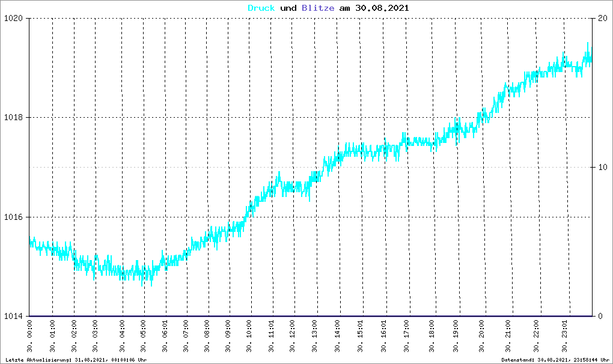The image size is (613, 364).
Task: Pick the '30. 06:01' time axis label
Action: pos(165,337)
